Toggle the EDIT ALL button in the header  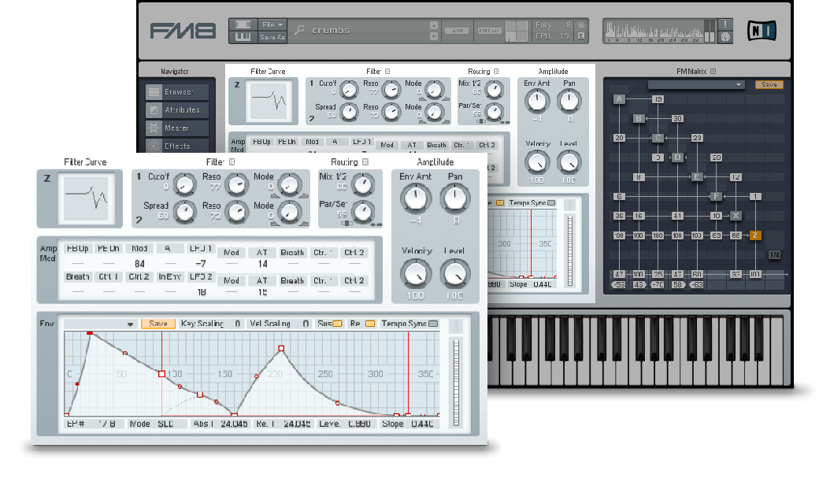pos(489,31)
